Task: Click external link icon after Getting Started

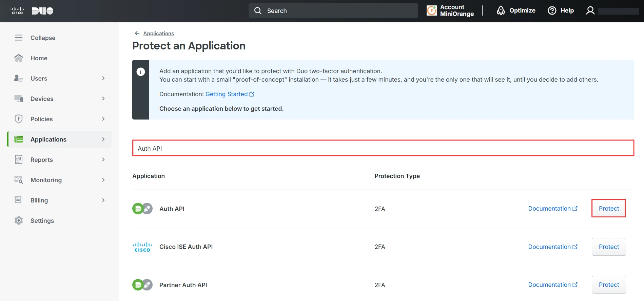Action: pyautogui.click(x=252, y=94)
